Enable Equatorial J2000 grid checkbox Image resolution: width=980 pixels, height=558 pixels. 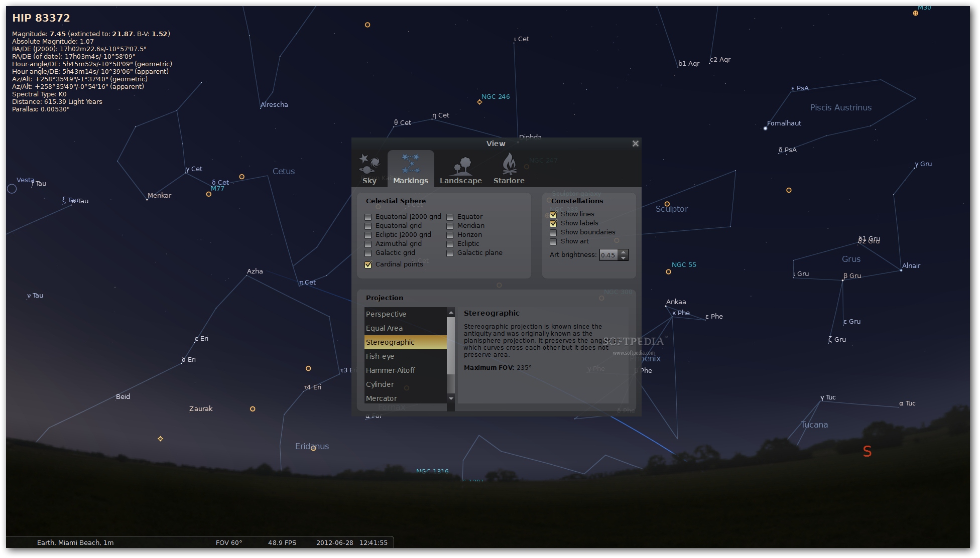click(368, 217)
